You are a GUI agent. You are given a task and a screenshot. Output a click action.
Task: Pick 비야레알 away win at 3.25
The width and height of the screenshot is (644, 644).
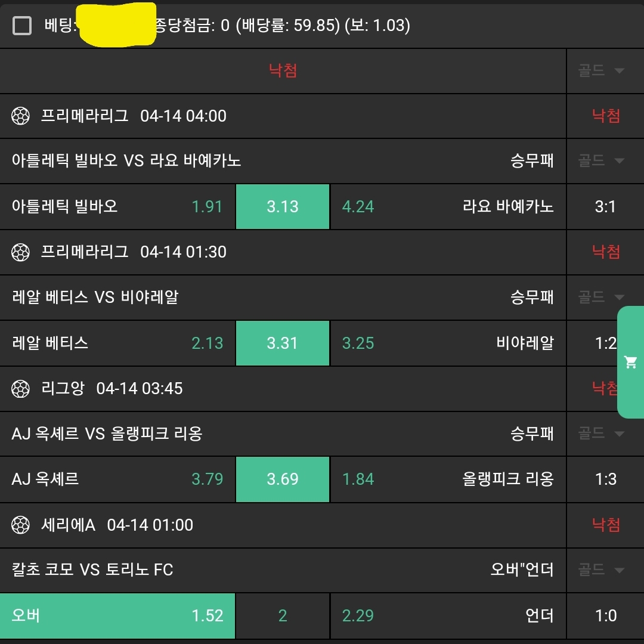(x=447, y=343)
